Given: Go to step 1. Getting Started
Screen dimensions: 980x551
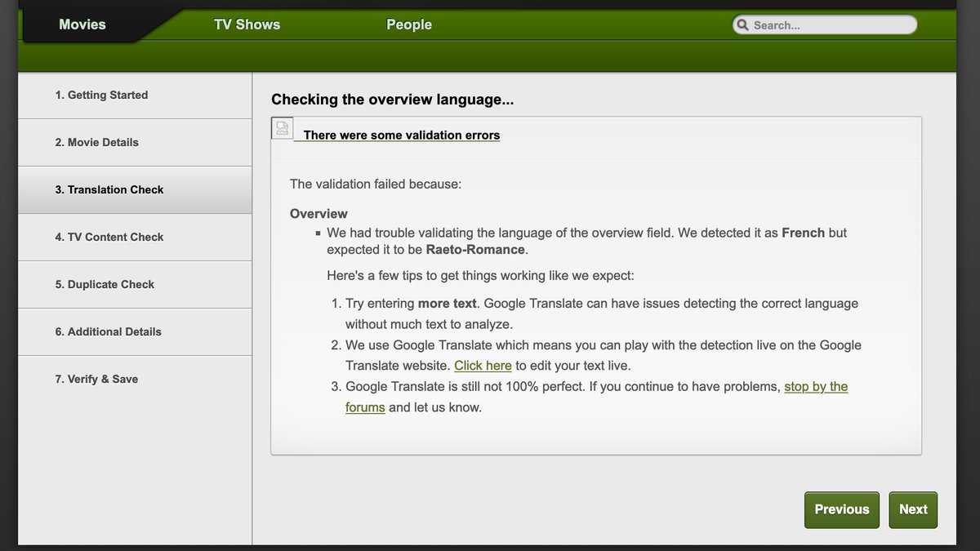Looking at the screenshot, I should (x=135, y=95).
